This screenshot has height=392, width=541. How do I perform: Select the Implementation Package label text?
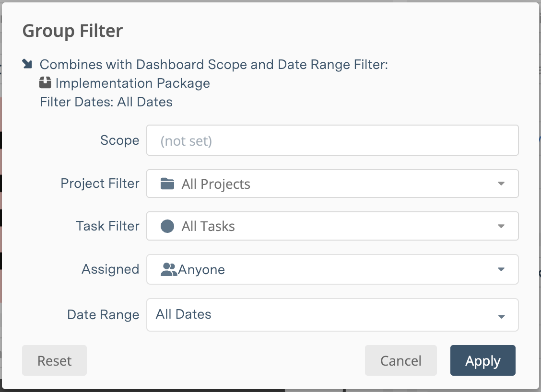pyautogui.click(x=133, y=83)
